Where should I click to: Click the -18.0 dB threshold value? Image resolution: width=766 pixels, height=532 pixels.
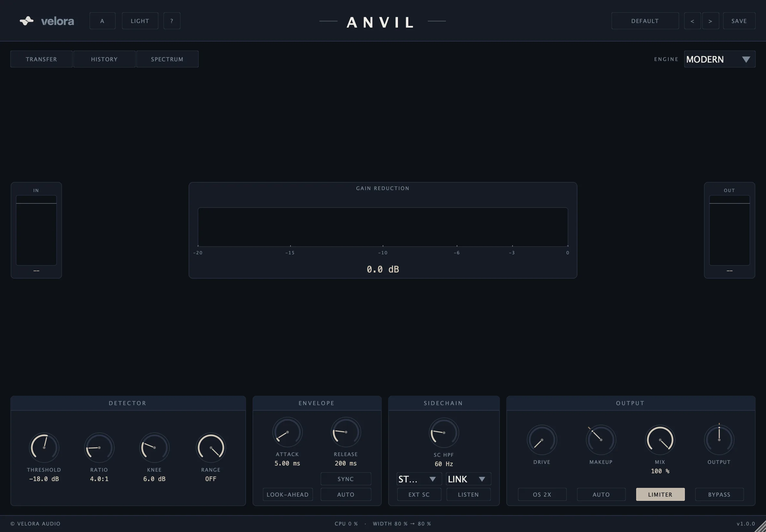44,479
